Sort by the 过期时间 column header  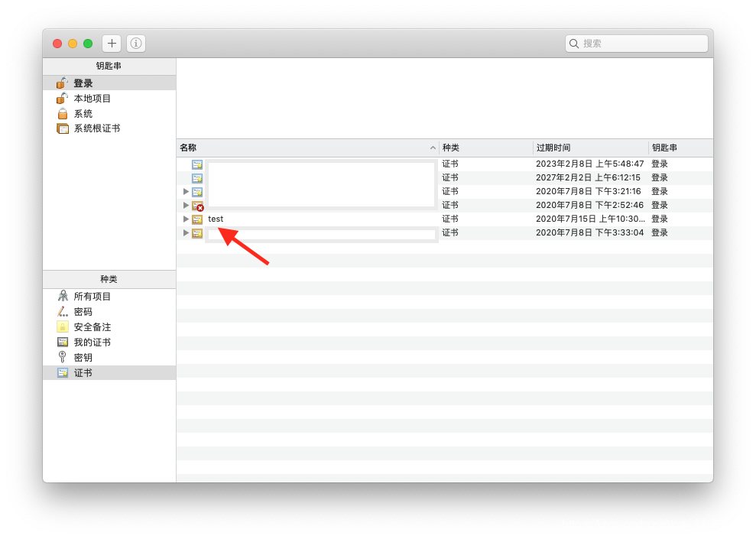point(591,148)
